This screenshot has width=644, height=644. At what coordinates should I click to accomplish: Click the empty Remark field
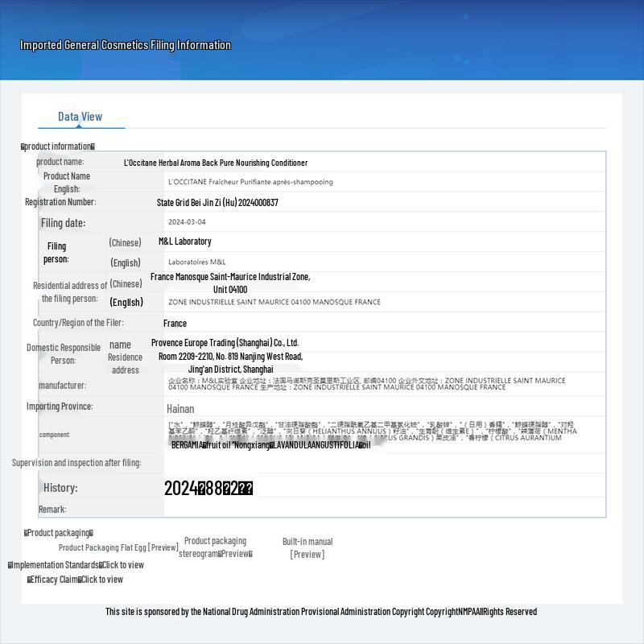tap(384, 509)
